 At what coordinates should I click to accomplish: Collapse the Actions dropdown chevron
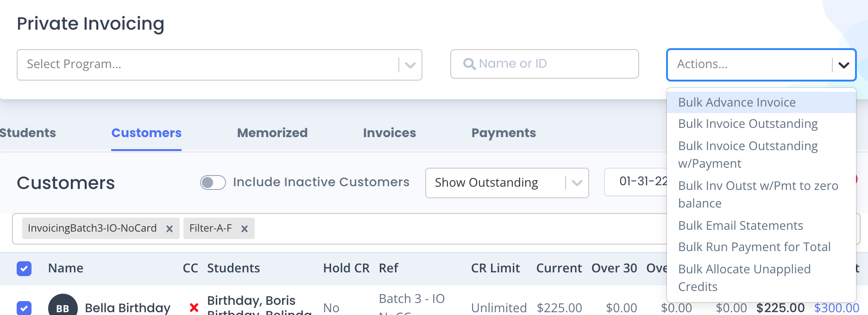pos(843,65)
